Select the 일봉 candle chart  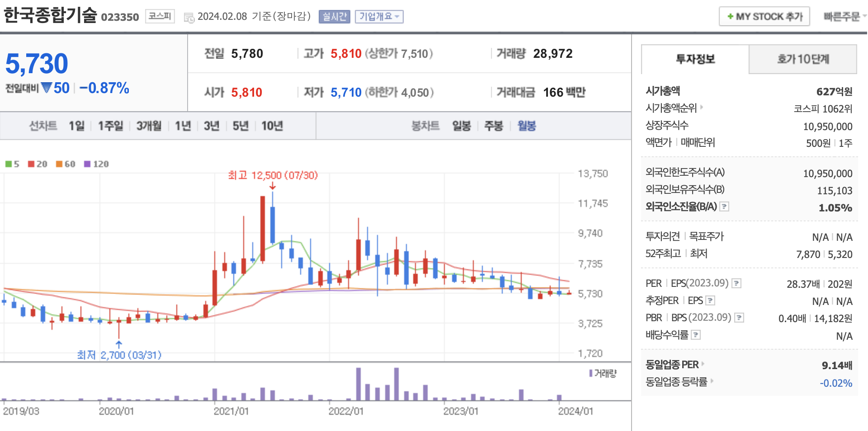click(462, 126)
